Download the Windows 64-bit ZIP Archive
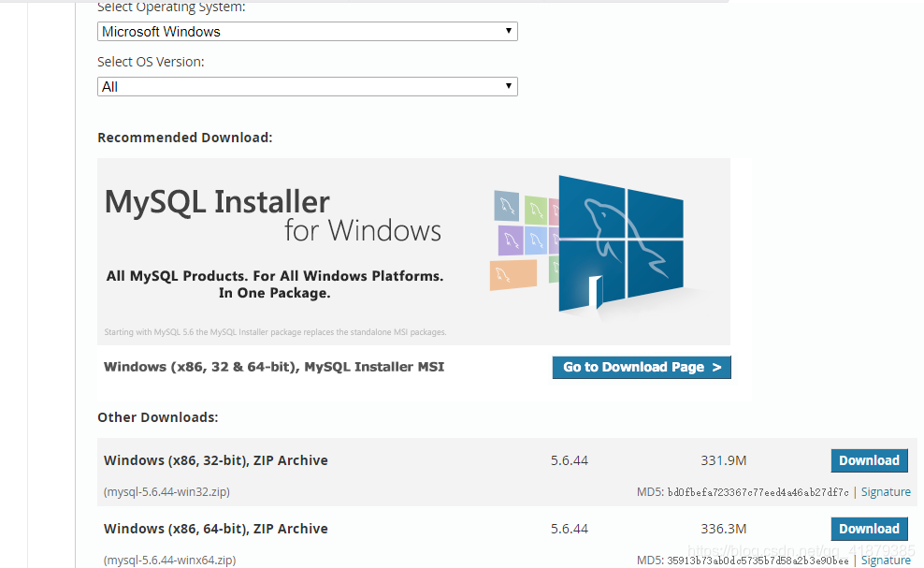The height and width of the screenshot is (568, 924). point(869,529)
